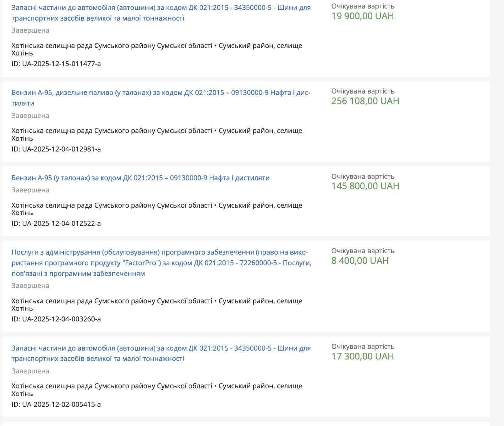Open the FactorPro software services tender link

pos(161,263)
